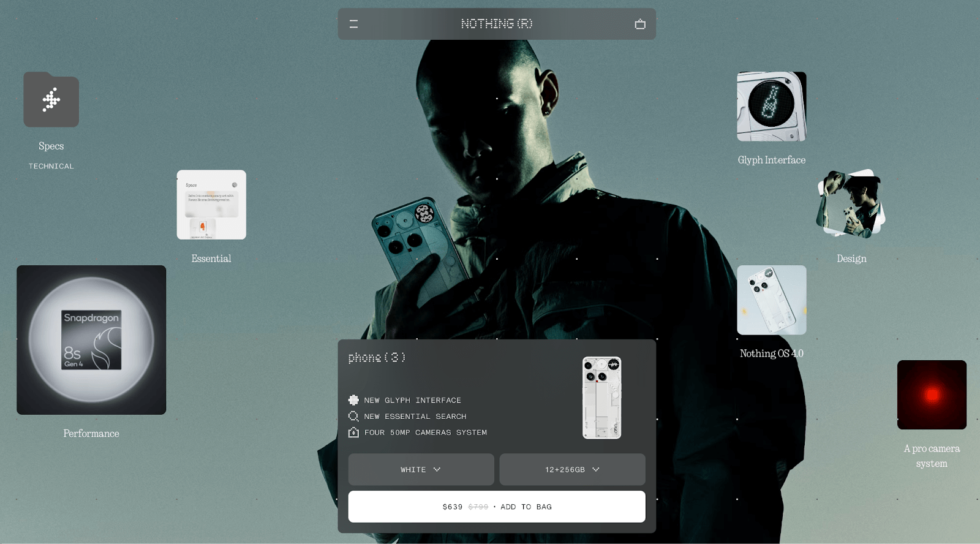Open the Nothing OS 4.0 phone image
980x544 pixels.
pos(772,300)
